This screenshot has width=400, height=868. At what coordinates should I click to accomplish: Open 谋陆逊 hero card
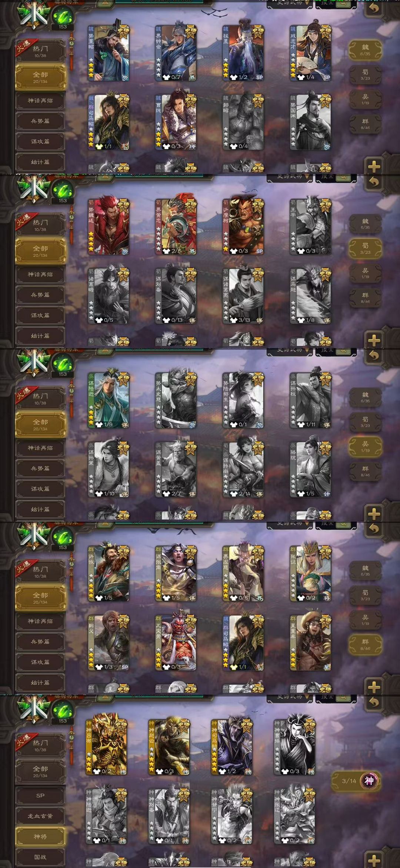108,399
